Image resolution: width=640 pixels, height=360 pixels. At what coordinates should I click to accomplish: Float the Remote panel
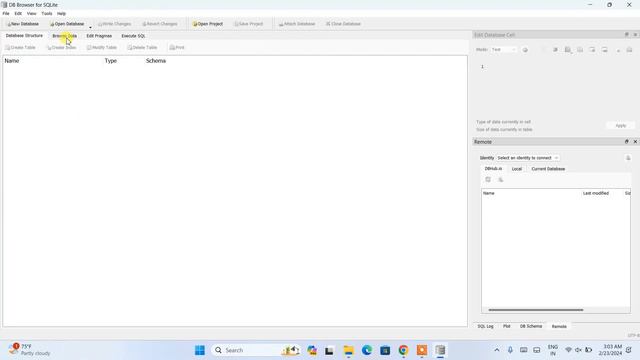coord(627,142)
